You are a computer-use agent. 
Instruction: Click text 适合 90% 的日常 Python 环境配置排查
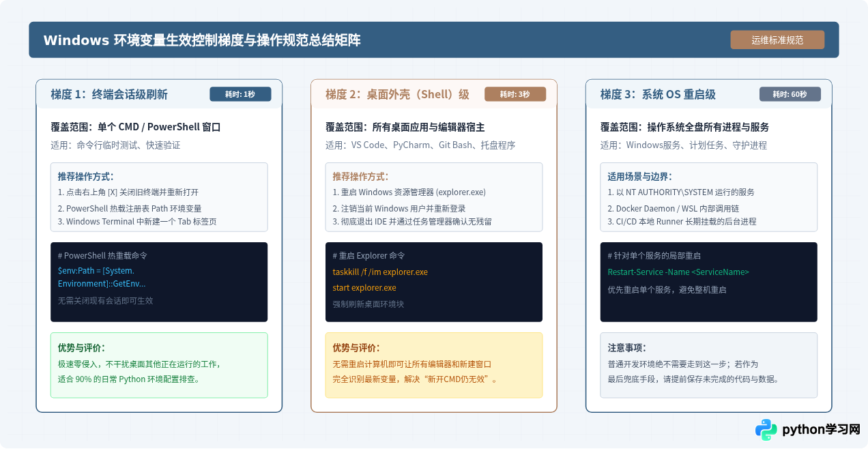point(129,379)
